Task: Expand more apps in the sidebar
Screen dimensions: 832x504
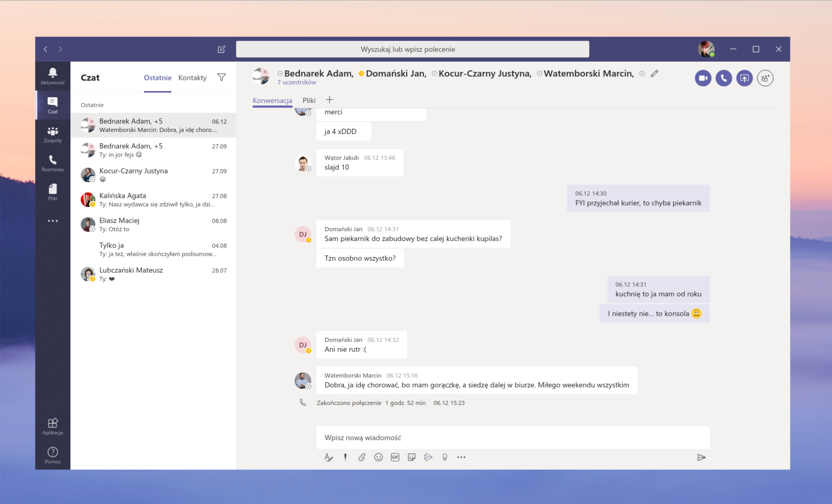Action: [53, 220]
